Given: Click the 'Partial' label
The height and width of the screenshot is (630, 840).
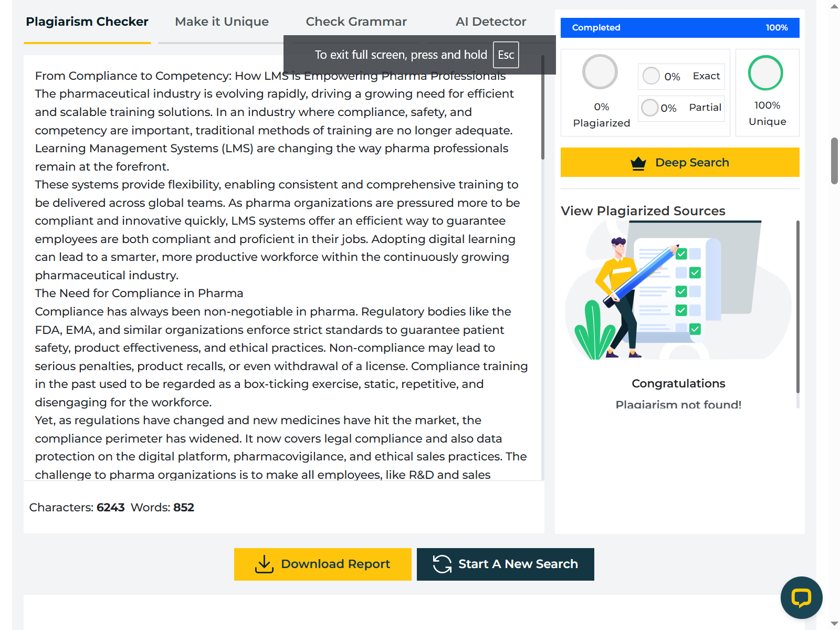Looking at the screenshot, I should point(705,108).
